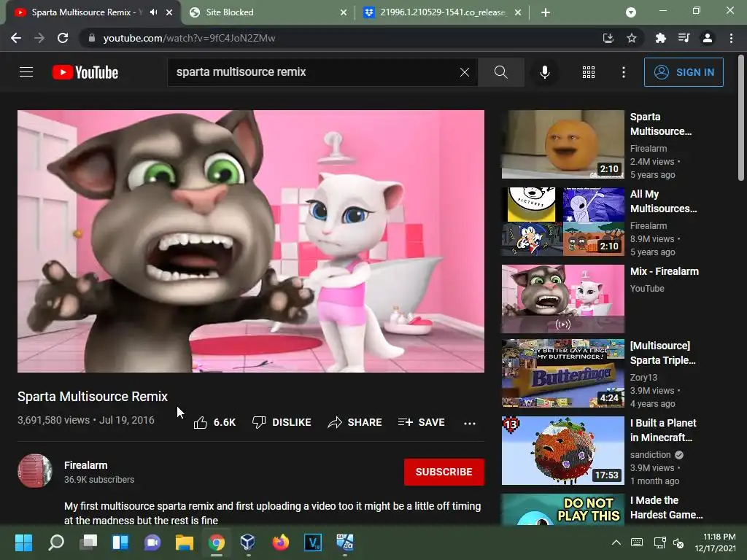747x560 pixels.
Task: Open the tab search dropdown arrow
Action: pos(631,12)
